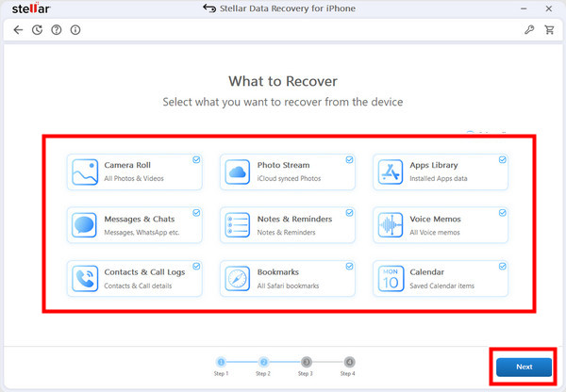Open the info icon in the toolbar
The image size is (566, 392).
pyautogui.click(x=75, y=30)
